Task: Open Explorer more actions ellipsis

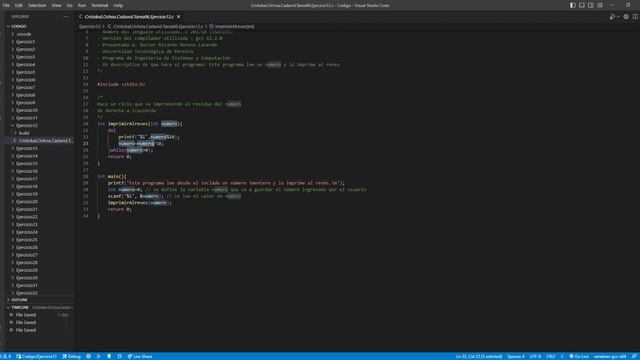Action: 66,17
